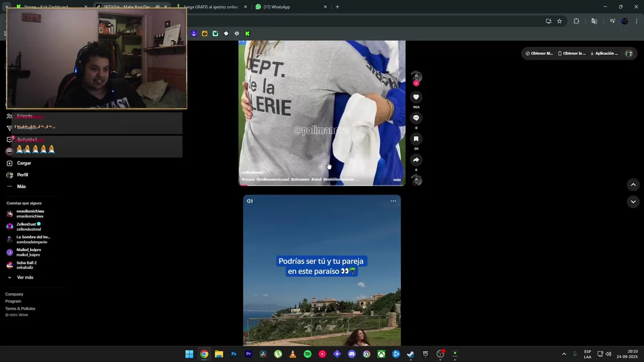Seek on the polimanews video progress bar

(322, 185)
